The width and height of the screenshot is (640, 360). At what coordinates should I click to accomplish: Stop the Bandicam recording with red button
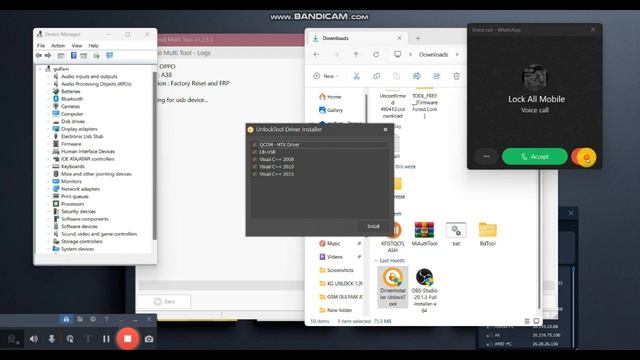127,339
